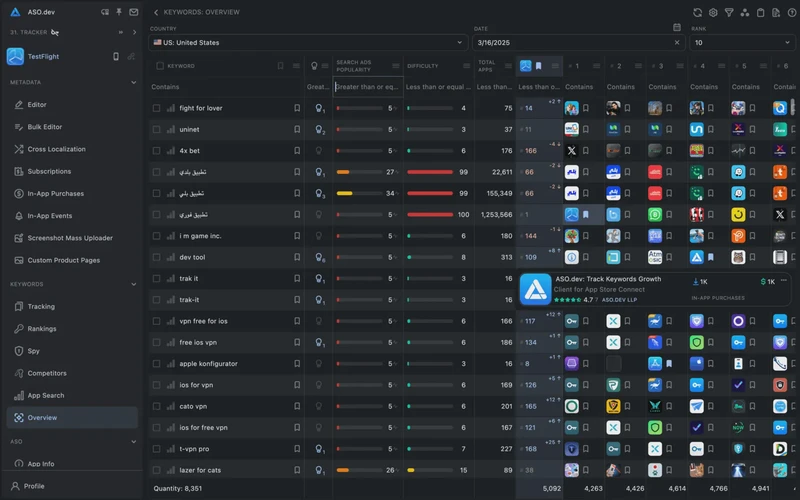This screenshot has height=500, width=800.
Task: Open the Country dropdown 'US: United States'
Action: (x=308, y=43)
